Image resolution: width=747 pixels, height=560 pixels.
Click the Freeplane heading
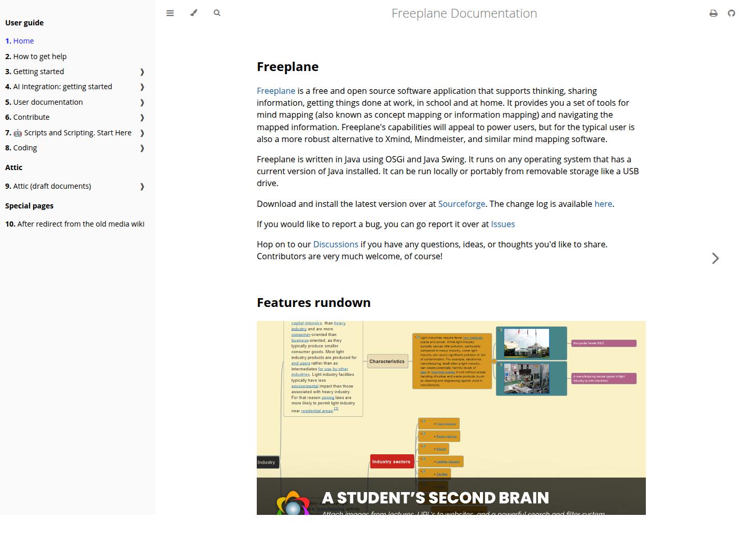[x=288, y=67]
